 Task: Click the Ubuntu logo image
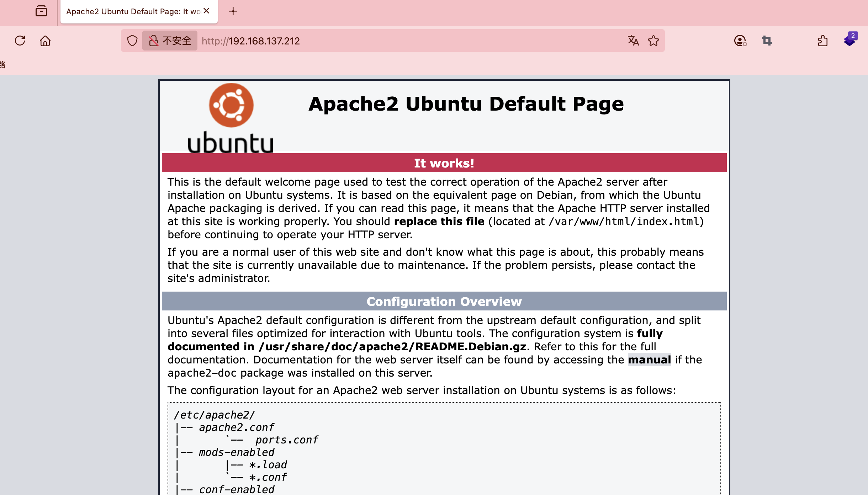point(231,118)
